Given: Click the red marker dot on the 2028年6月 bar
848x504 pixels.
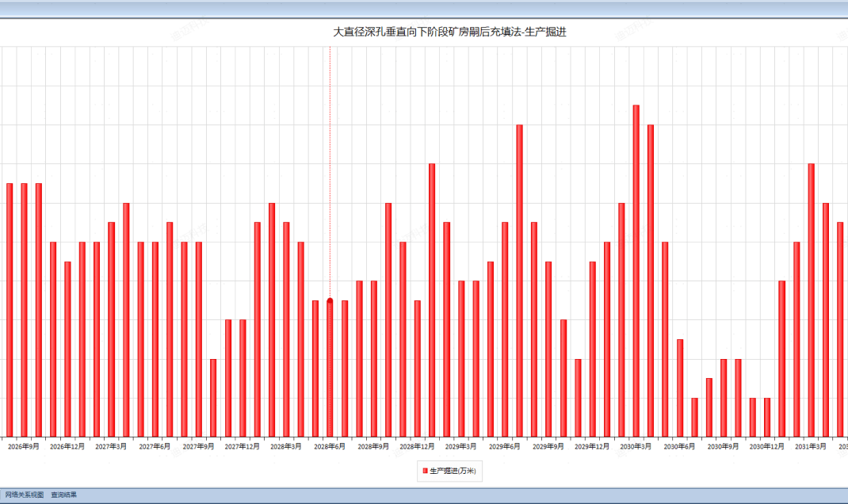Looking at the screenshot, I should tap(330, 301).
